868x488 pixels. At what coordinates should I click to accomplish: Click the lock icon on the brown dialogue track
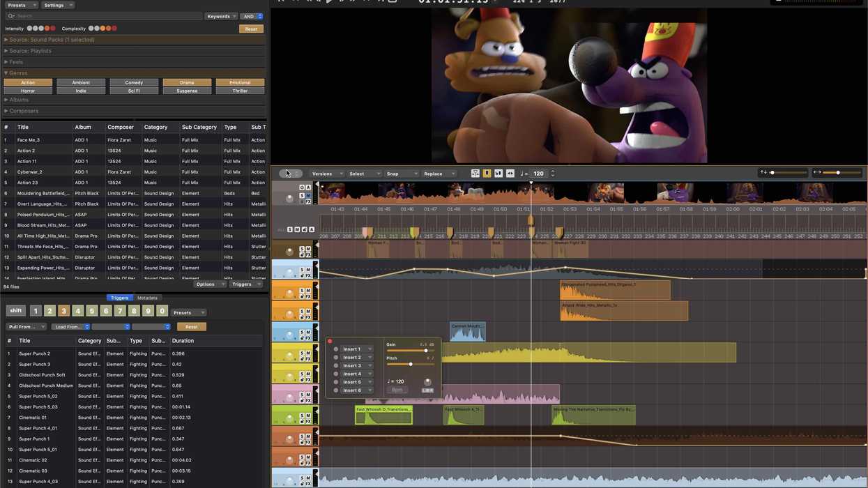tap(302, 254)
